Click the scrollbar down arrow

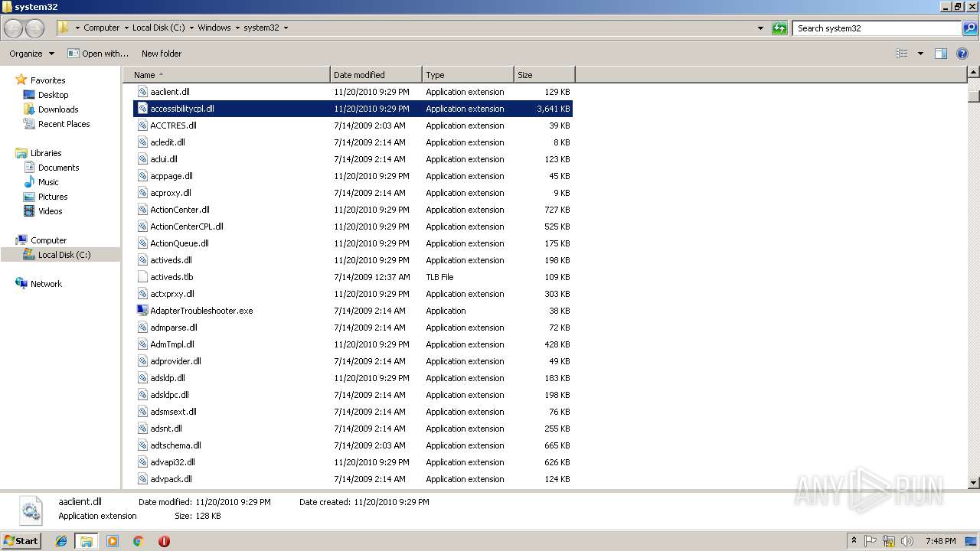click(x=974, y=483)
